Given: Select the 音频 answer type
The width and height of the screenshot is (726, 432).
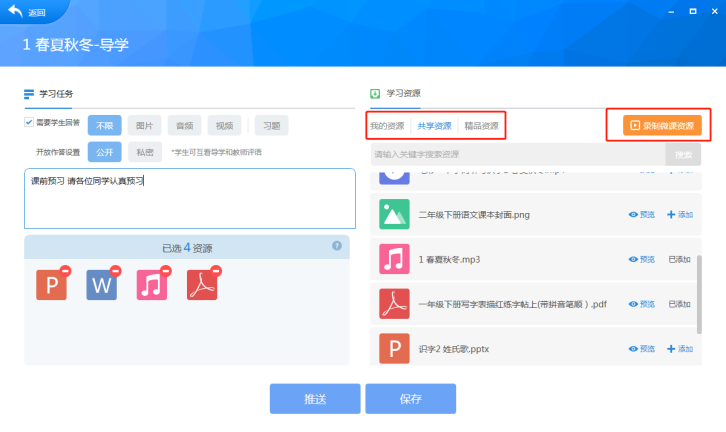Looking at the screenshot, I should [184, 125].
